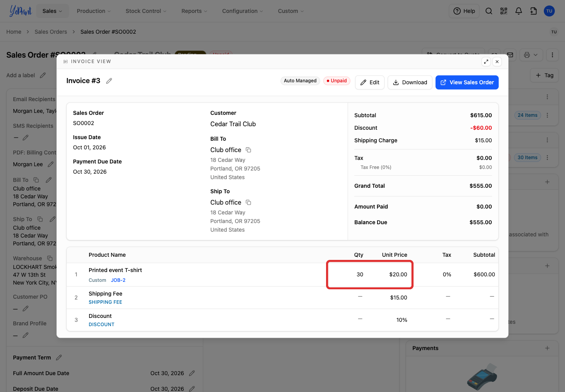The image size is (565, 392).
Task: Click the 24 Items badge
Action: pyautogui.click(x=528, y=115)
